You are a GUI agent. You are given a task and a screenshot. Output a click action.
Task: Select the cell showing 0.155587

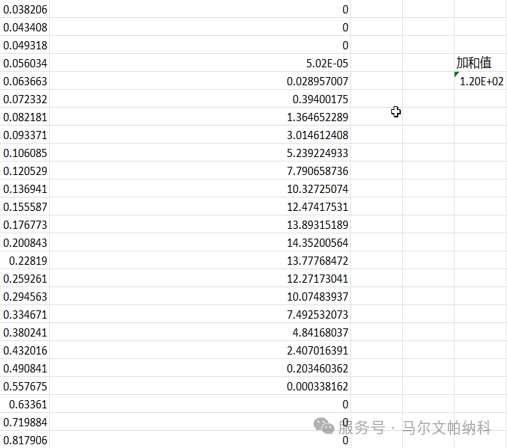point(25,207)
